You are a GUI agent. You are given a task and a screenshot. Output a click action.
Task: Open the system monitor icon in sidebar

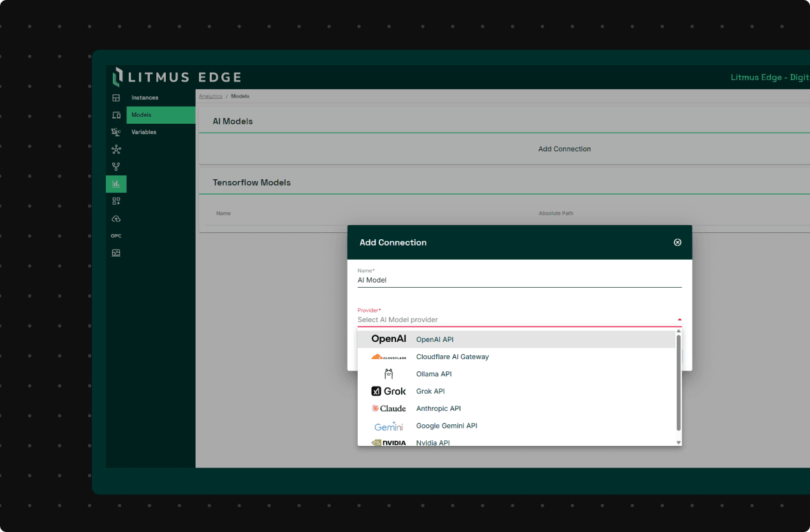pyautogui.click(x=116, y=253)
